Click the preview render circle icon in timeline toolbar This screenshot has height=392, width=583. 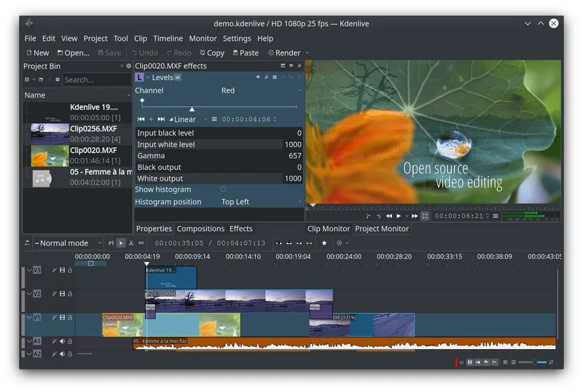[339, 243]
